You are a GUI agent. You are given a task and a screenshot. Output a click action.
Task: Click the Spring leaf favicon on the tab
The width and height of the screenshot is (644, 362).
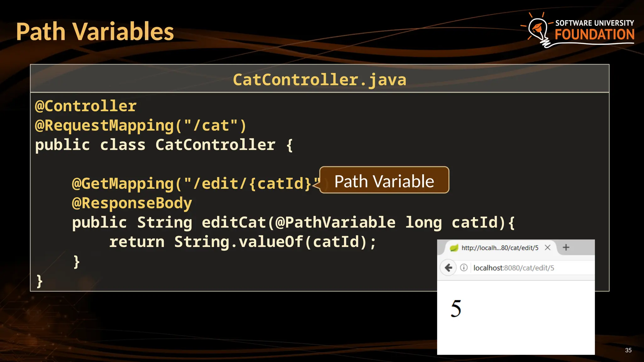pos(454,248)
